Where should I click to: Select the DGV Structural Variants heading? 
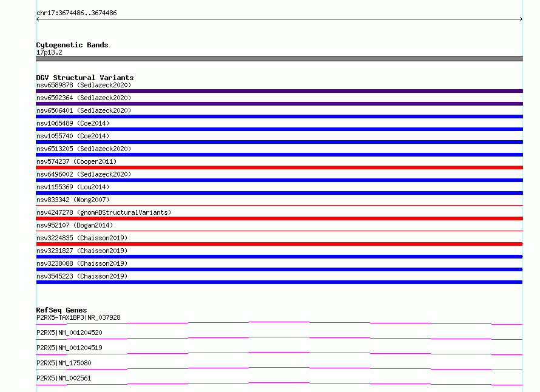(x=85, y=78)
